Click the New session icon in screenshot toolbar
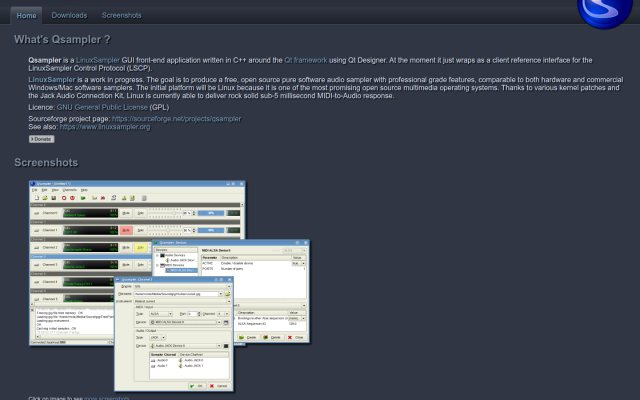The image size is (640, 400). (36, 198)
